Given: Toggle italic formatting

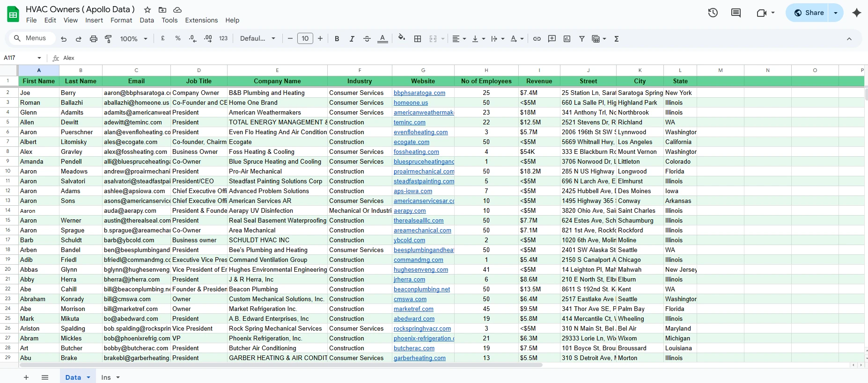Looking at the screenshot, I should pyautogui.click(x=352, y=39).
